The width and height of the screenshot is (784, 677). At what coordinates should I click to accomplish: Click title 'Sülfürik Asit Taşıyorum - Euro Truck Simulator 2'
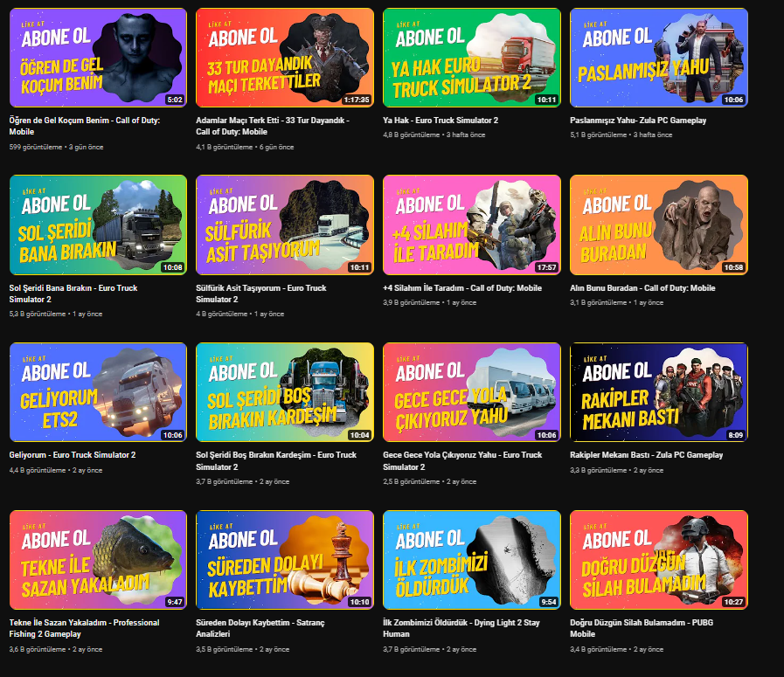click(261, 294)
